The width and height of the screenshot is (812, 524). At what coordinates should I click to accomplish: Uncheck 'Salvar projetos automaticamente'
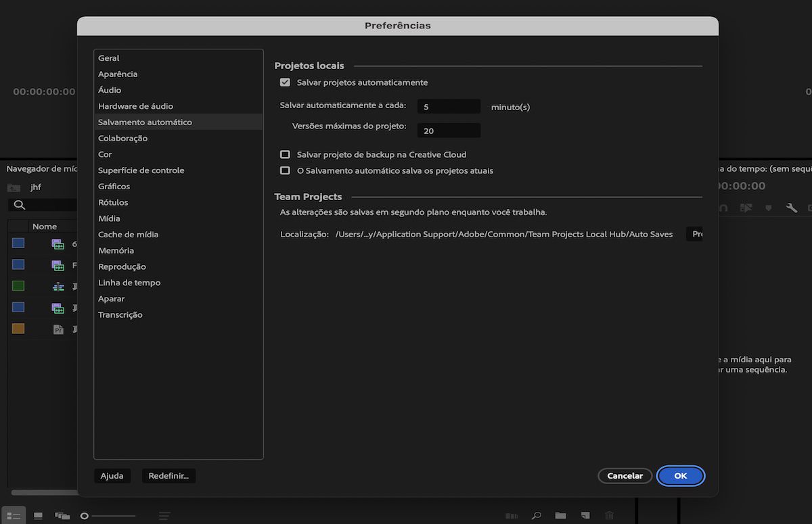pyautogui.click(x=285, y=82)
